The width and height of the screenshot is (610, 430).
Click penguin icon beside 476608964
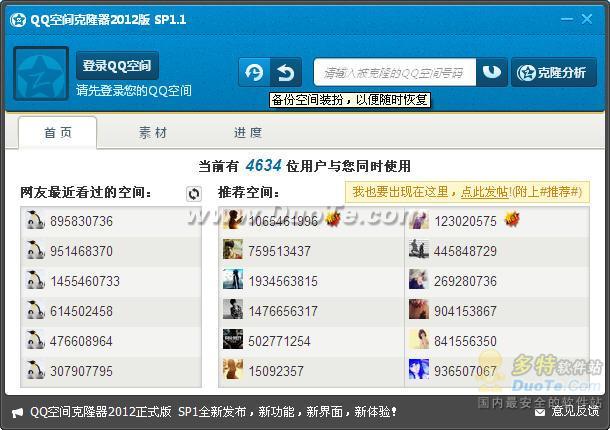click(35, 340)
